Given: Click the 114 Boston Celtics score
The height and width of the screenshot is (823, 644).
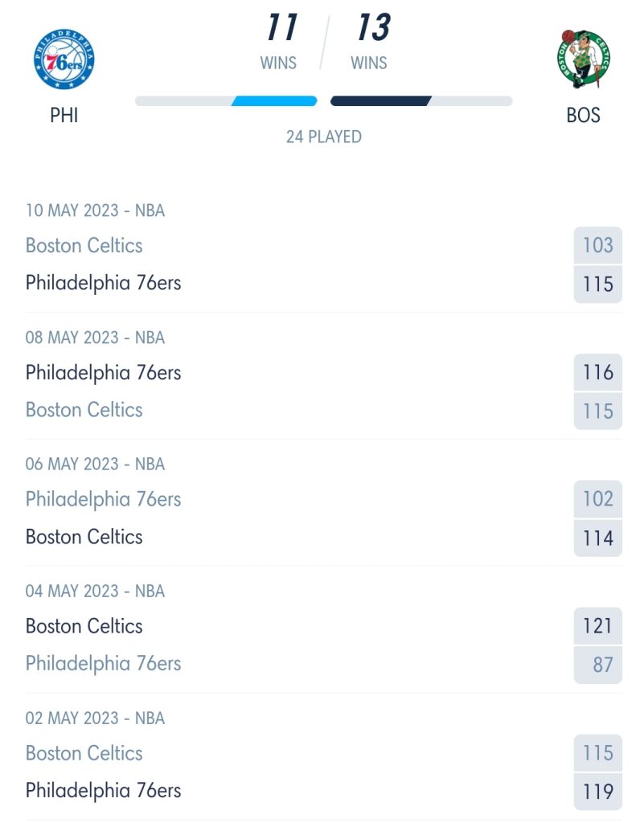Looking at the screenshot, I should point(598,538).
